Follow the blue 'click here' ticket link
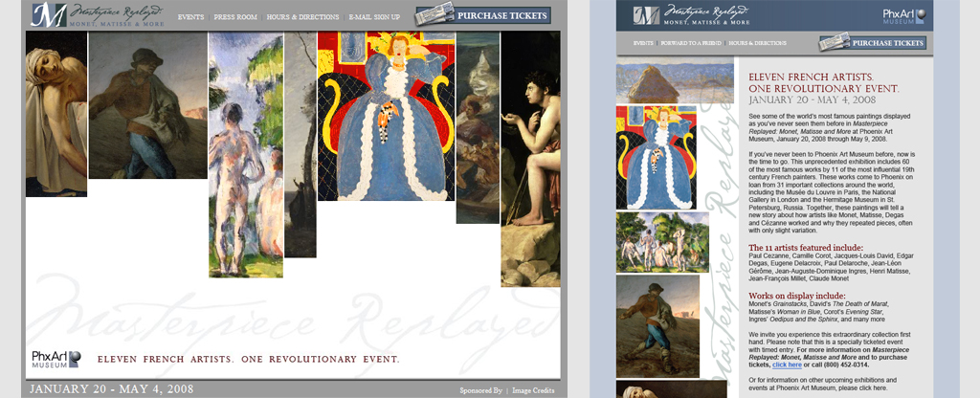Viewport: 980px width, 398px height. coord(787,365)
